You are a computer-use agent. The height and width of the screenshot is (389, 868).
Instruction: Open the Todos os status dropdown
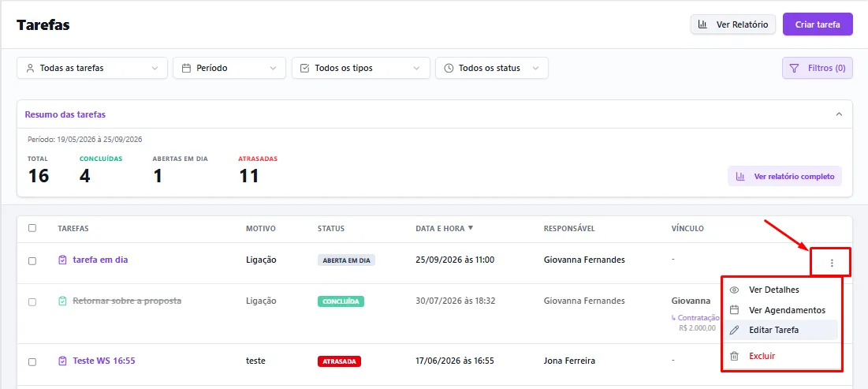tap(492, 68)
